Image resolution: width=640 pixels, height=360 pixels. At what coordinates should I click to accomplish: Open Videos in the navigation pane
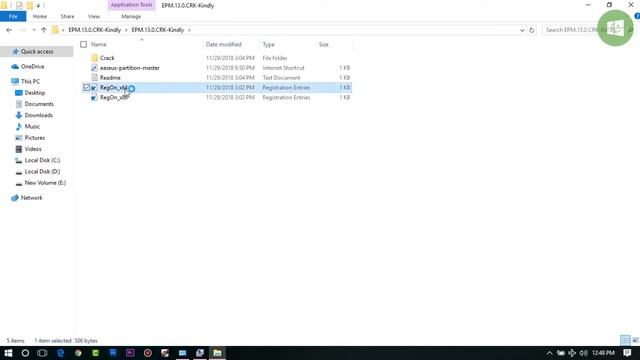[33, 149]
